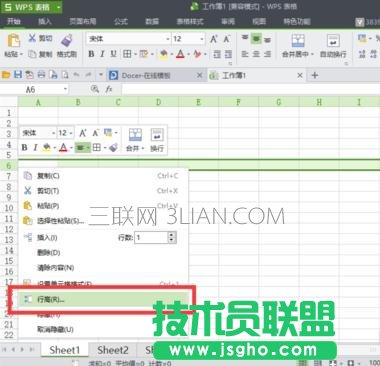
Task: Toggle Italic in the ribbon
Action: [x=102, y=54]
